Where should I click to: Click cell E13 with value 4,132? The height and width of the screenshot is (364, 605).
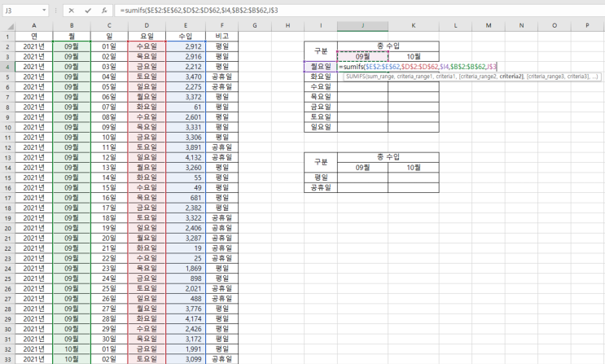(x=186, y=157)
